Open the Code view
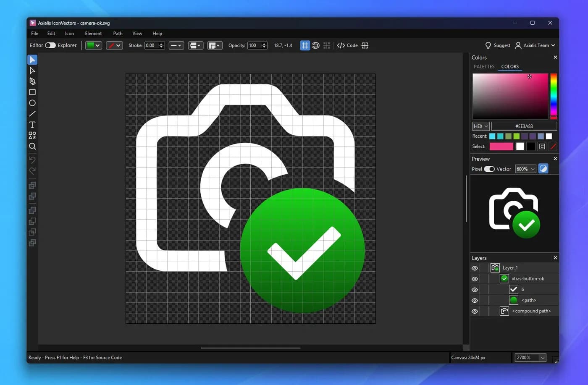The width and height of the screenshot is (588, 385). coord(347,45)
